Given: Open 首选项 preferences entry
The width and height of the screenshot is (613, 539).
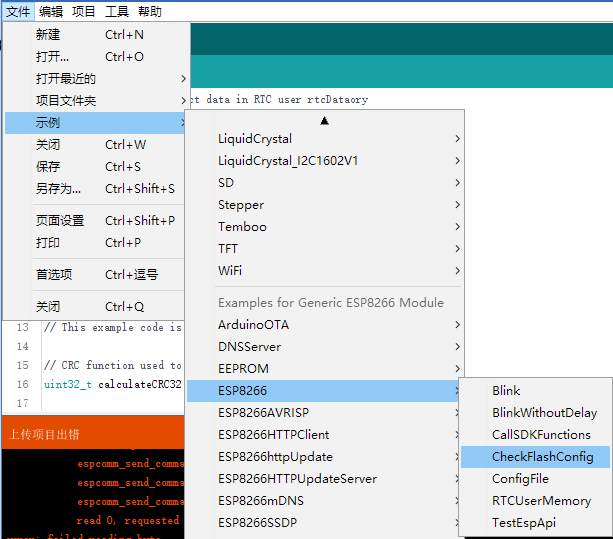Looking at the screenshot, I should [x=95, y=274].
